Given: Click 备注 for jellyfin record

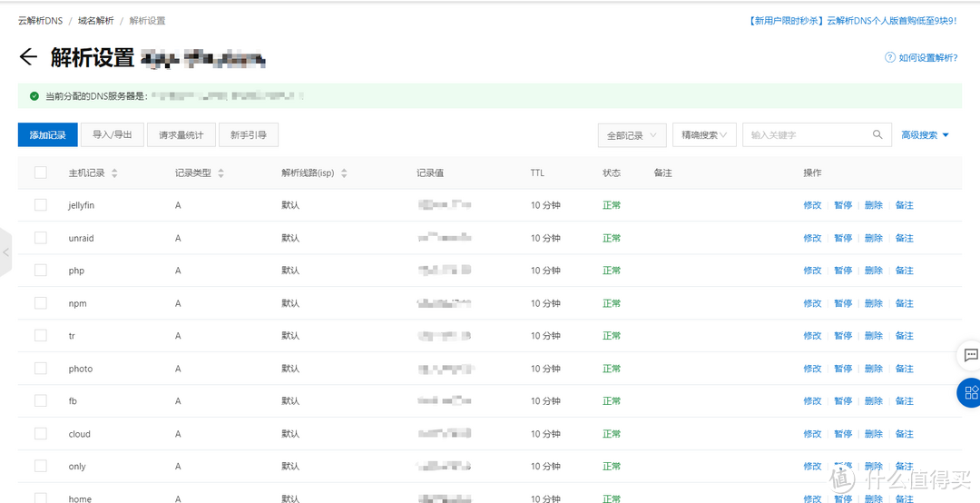Looking at the screenshot, I should (x=905, y=205).
